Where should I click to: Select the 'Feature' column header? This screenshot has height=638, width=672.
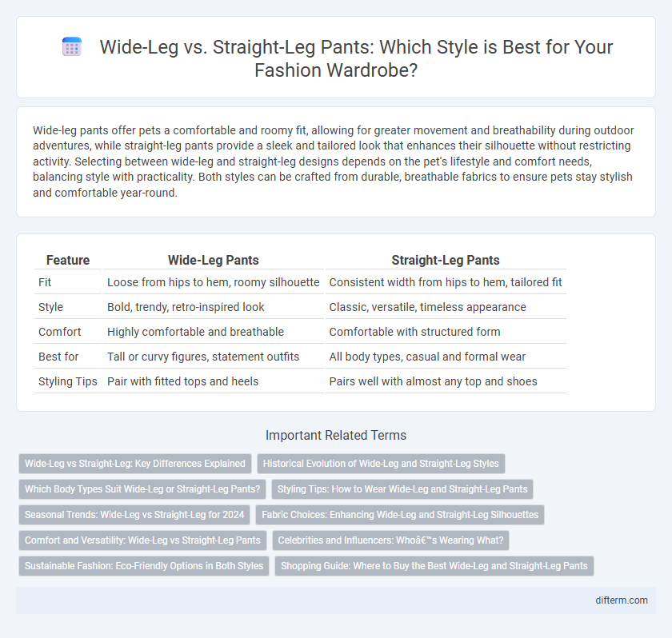[x=68, y=260]
